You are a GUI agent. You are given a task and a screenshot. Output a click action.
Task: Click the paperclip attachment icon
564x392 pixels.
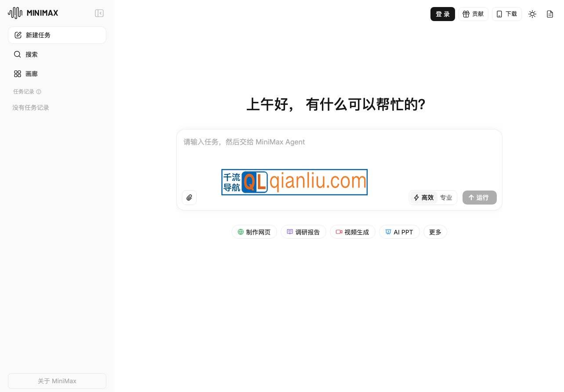click(189, 198)
